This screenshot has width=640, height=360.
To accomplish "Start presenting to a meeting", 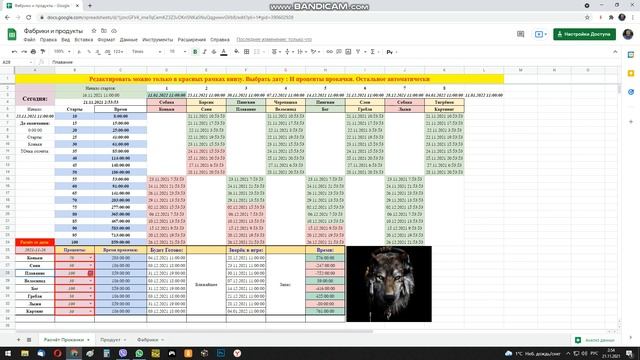I will (x=540, y=34).
